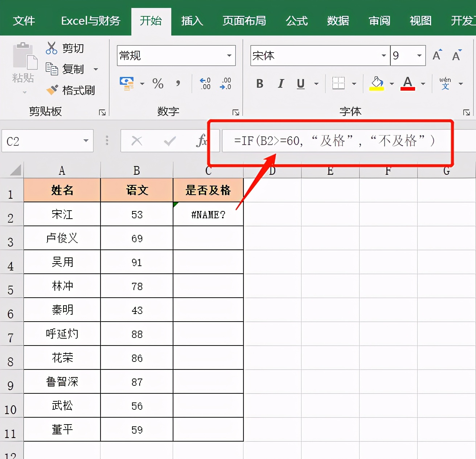Screen dimensions: 476x459
Task: Toggle Bold formatting
Action: (x=259, y=83)
